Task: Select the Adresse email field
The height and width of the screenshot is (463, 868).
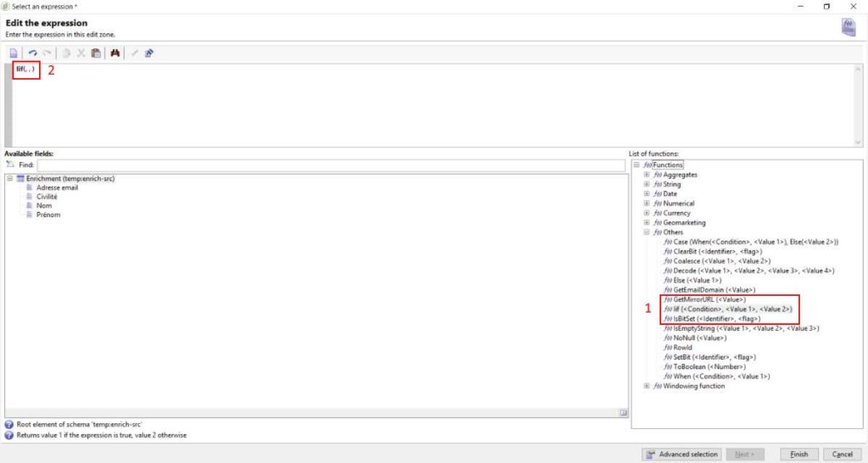Action: 57,187
